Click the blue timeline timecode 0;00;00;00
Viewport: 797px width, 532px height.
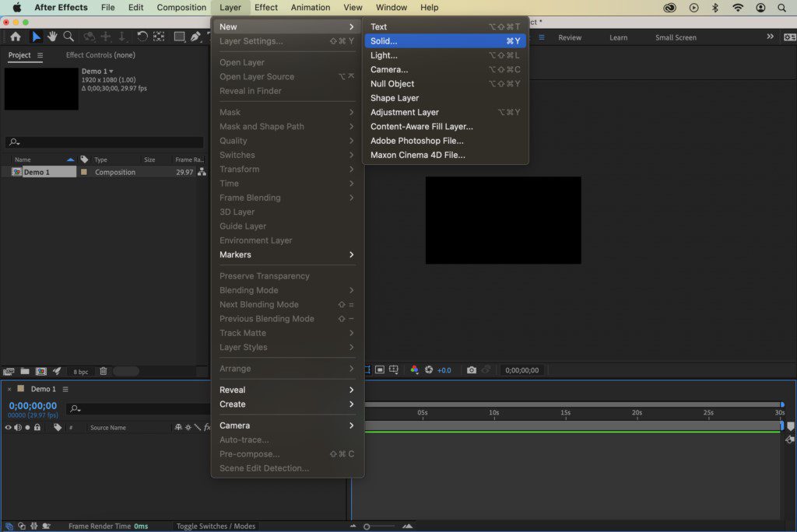[x=33, y=405]
